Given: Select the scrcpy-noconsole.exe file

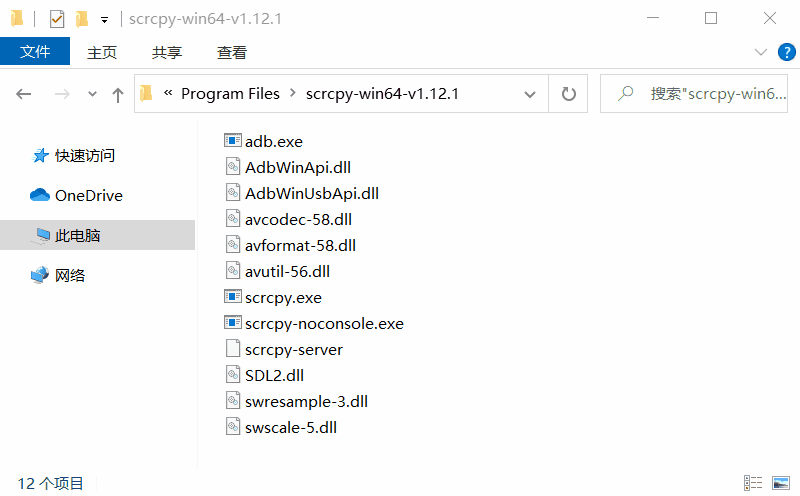Looking at the screenshot, I should [x=323, y=324].
